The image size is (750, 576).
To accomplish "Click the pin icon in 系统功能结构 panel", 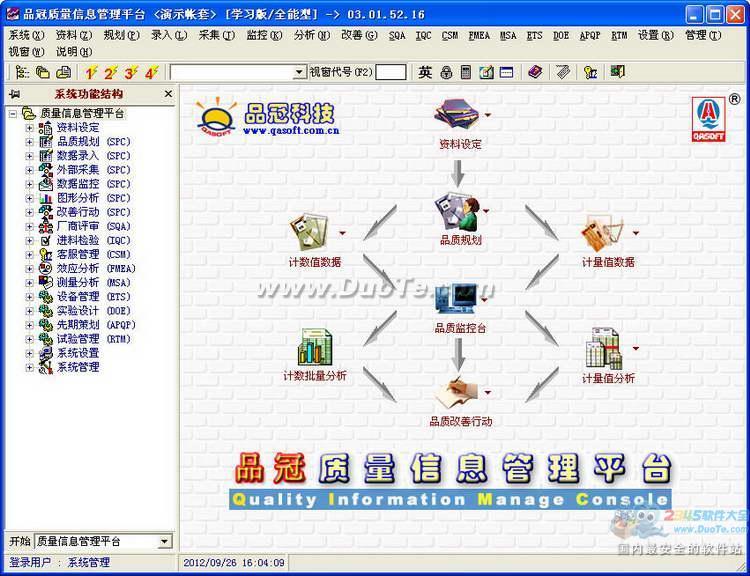I will click(x=15, y=94).
